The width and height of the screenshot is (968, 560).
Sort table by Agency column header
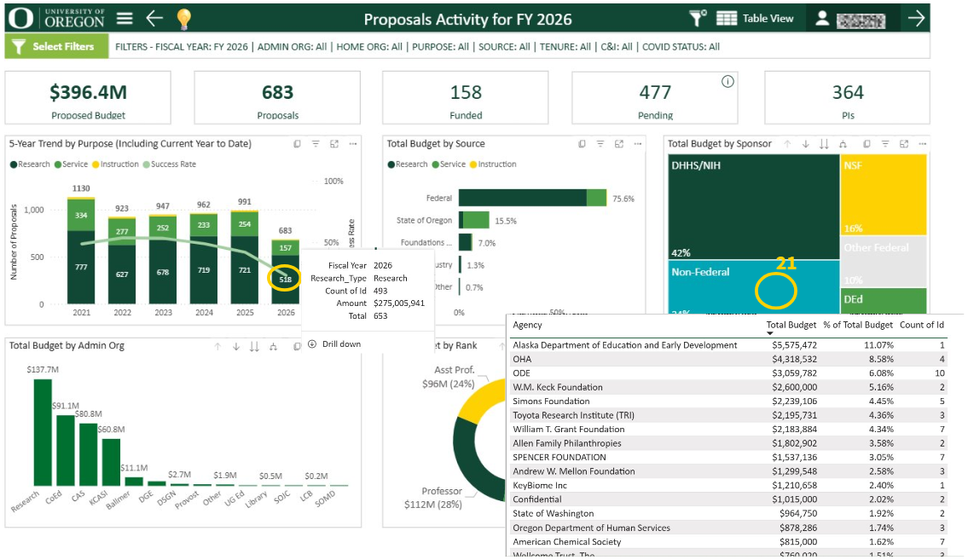tap(527, 325)
